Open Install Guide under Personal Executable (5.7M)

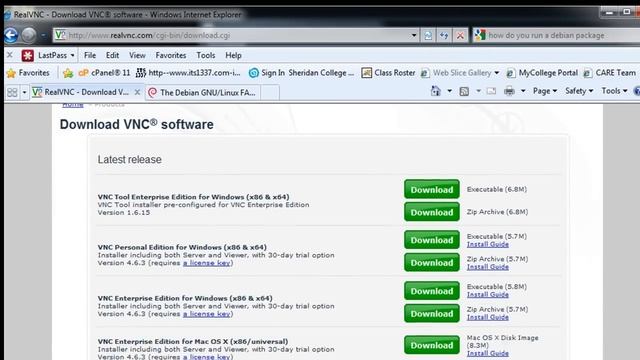[x=488, y=244]
